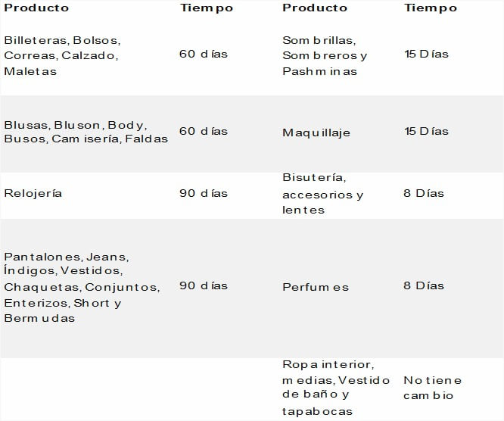Screen dimensions: 504x421
Task: Select the Maquillaje product cell
Action: (316, 133)
